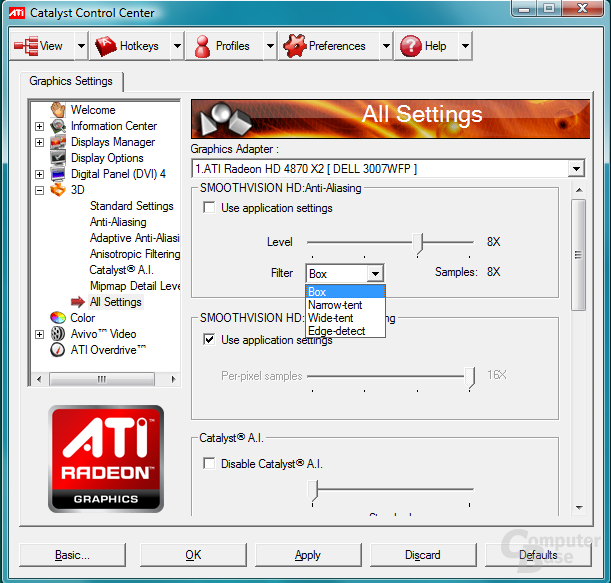Click the Anti-Aliasing Level slider handle
Image resolution: width=611 pixels, height=583 pixels.
[418, 244]
